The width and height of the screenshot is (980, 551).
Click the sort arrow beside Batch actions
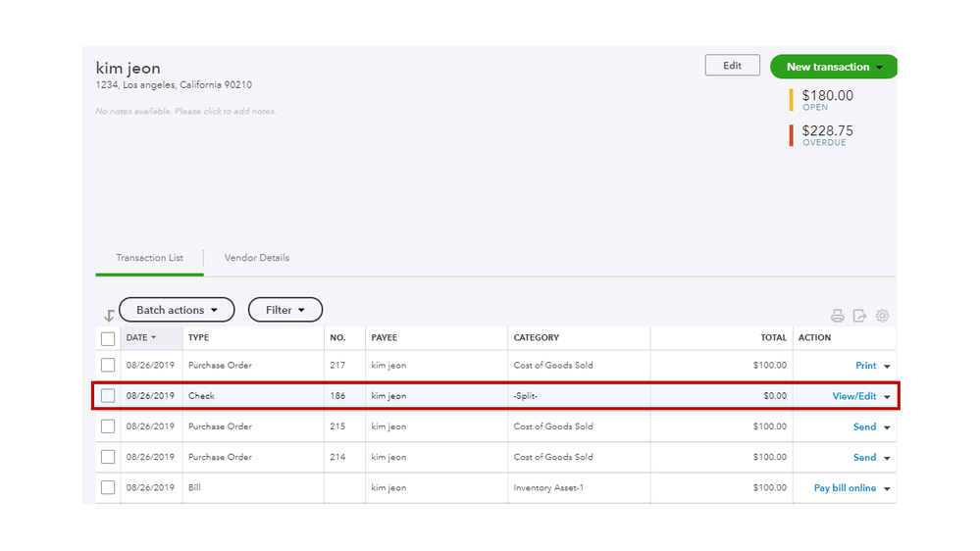click(x=108, y=316)
